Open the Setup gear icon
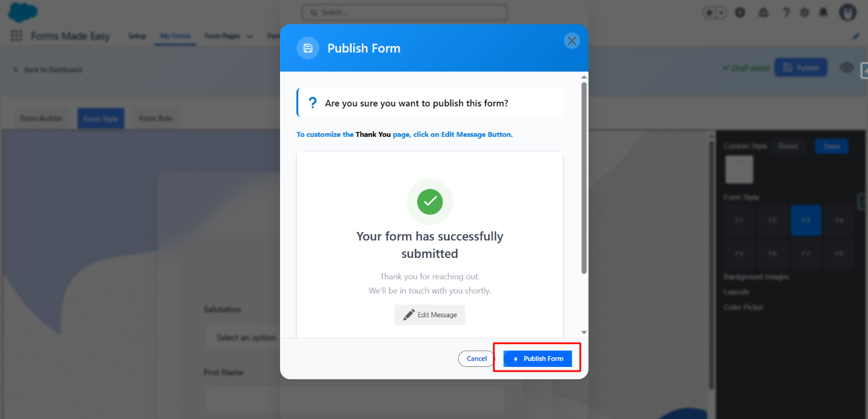This screenshot has width=868, height=419. point(804,13)
